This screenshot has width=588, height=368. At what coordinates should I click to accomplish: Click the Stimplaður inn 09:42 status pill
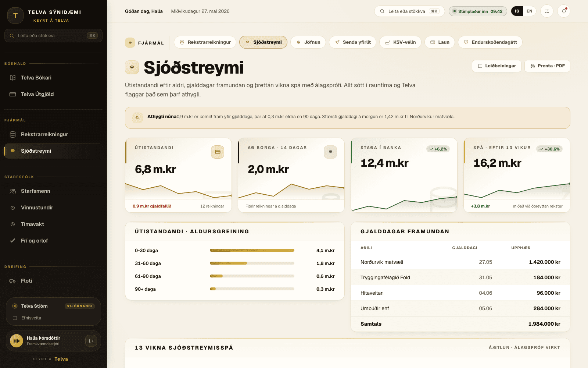478,11
